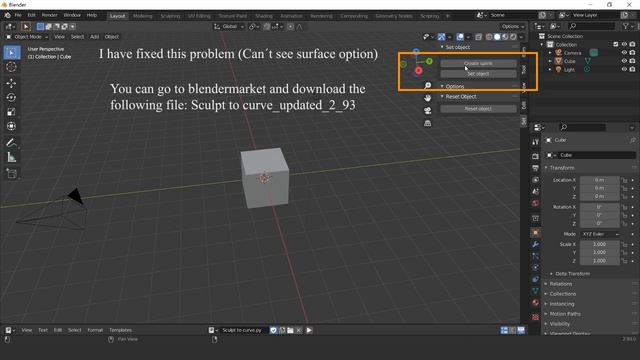The width and height of the screenshot is (640, 360).
Task: Open the Render menu
Action: (49, 15)
